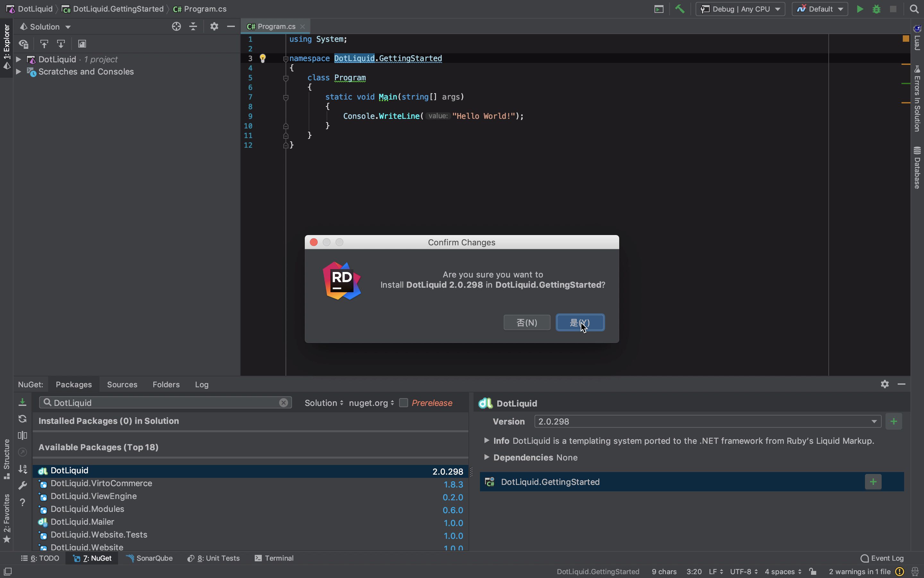Click the Program.cs breadcrumb
Image resolution: width=924 pixels, height=578 pixels.
point(200,9)
